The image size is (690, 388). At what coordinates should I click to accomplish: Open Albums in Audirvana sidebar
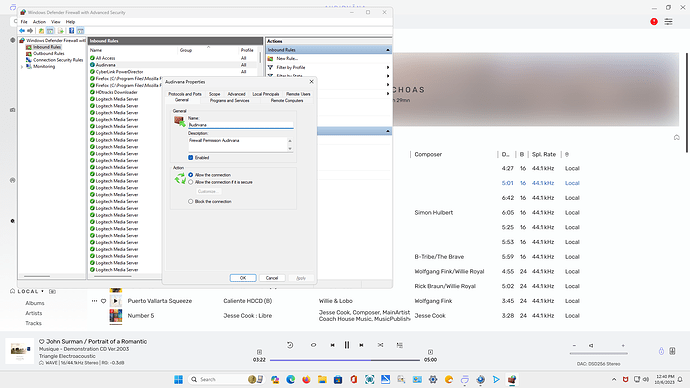click(35, 303)
